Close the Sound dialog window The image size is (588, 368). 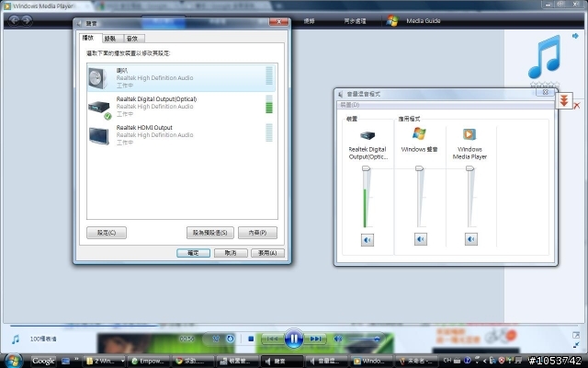(278, 22)
